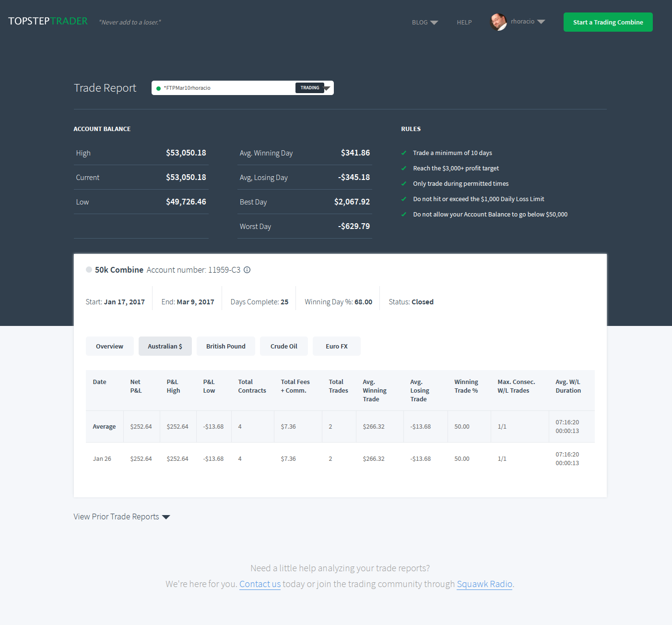This screenshot has height=625, width=672.
Task: Click the grey status dot beside 50k Combine
Action: (89, 270)
